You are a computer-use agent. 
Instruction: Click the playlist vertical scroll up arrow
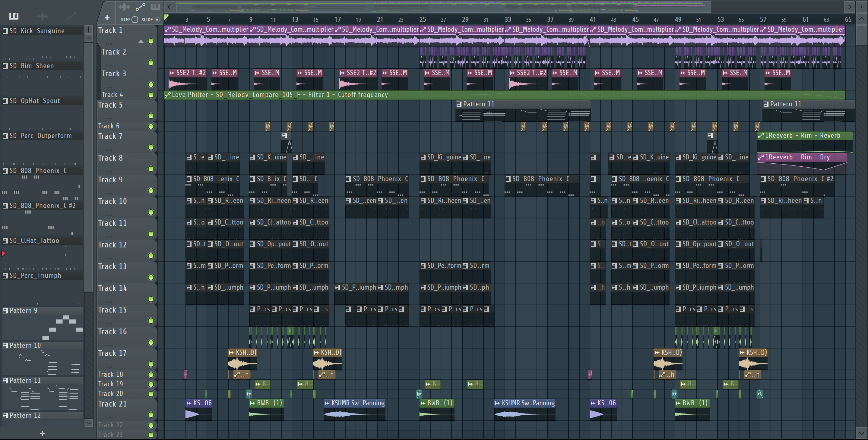click(x=862, y=18)
